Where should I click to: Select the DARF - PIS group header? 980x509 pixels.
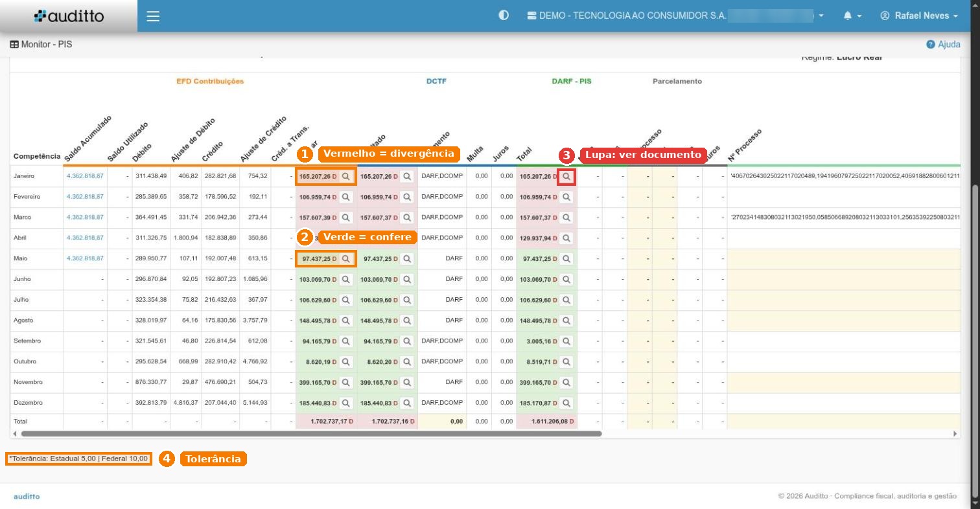572,82
